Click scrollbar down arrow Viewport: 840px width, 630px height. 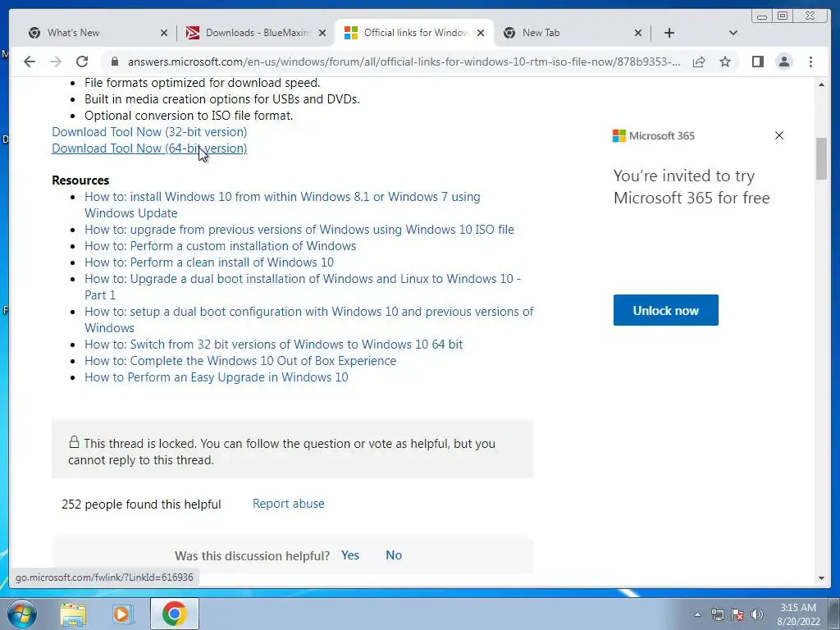coord(821,578)
